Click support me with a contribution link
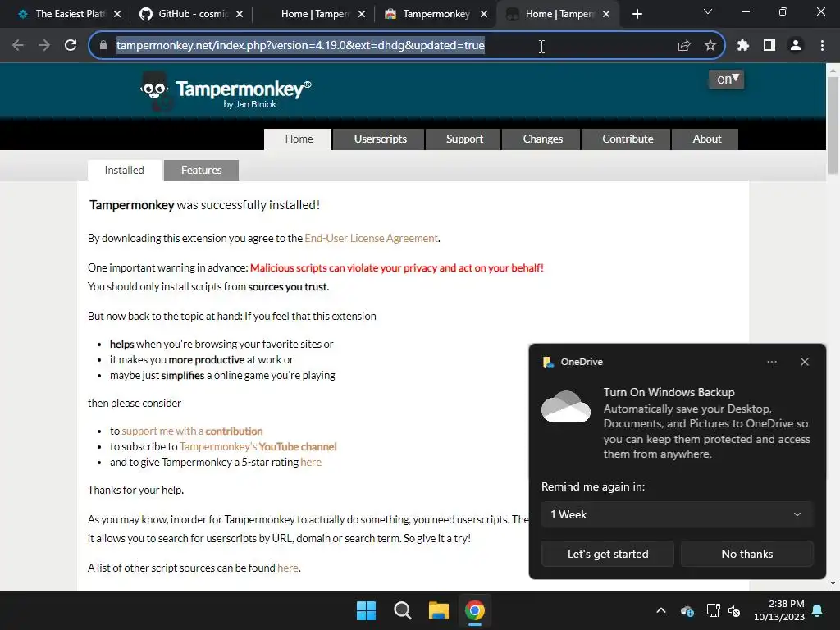This screenshot has width=840, height=630. point(192,431)
